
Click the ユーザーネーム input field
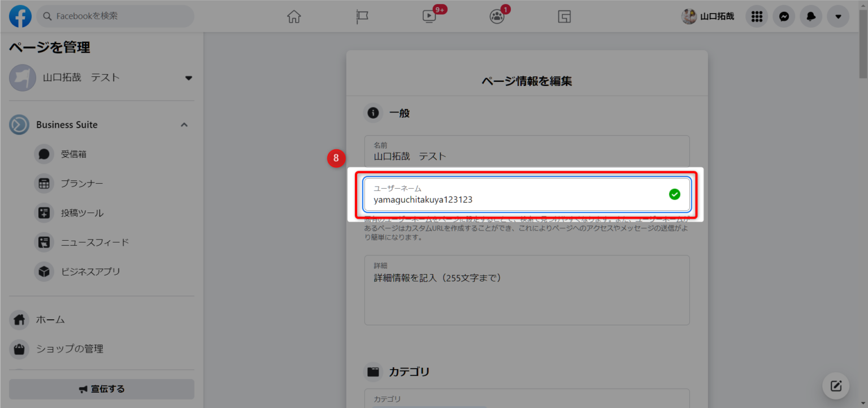(x=514, y=199)
